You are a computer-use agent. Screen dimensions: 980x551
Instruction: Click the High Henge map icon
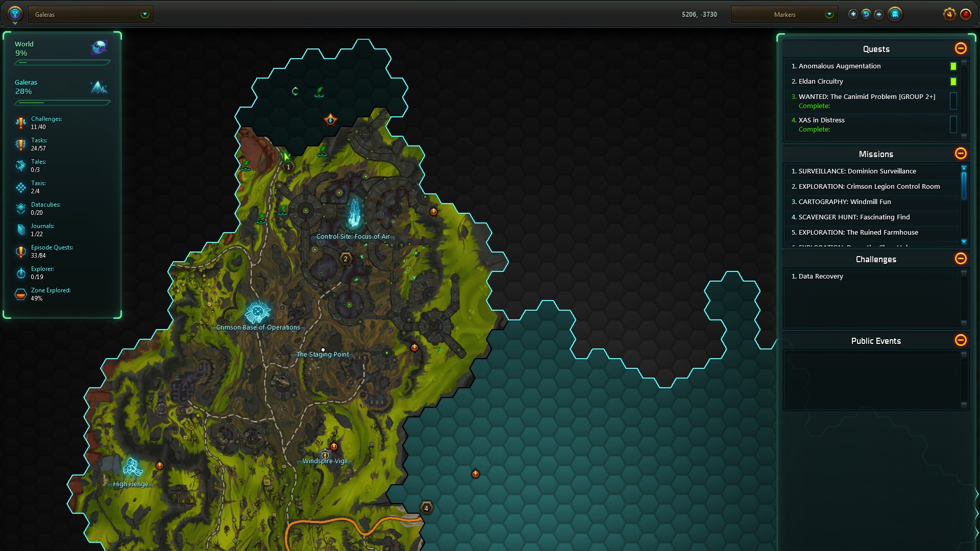click(133, 467)
